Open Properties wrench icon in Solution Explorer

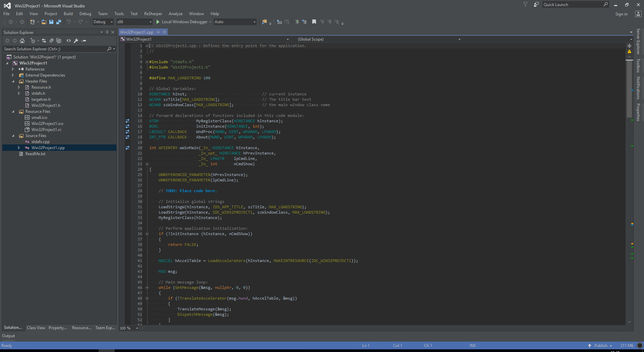coord(76,41)
